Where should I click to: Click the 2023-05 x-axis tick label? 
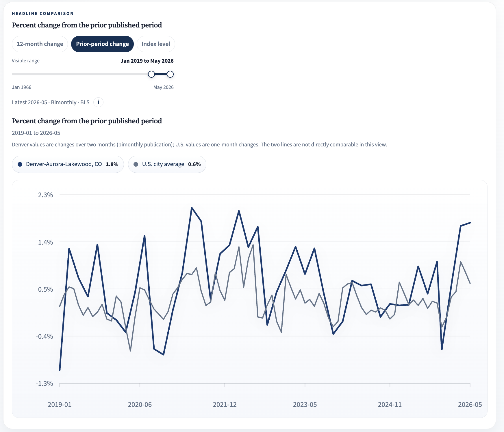[305, 405]
